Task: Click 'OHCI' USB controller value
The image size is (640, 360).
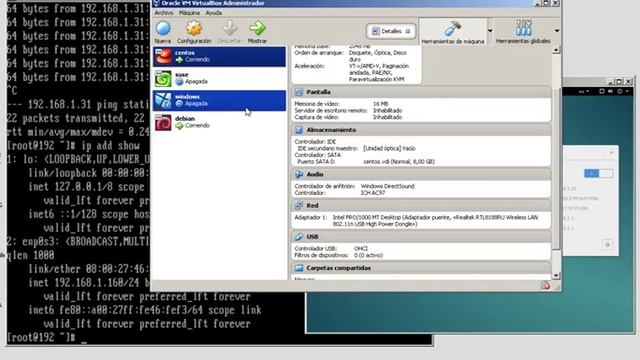Action: click(x=360, y=249)
